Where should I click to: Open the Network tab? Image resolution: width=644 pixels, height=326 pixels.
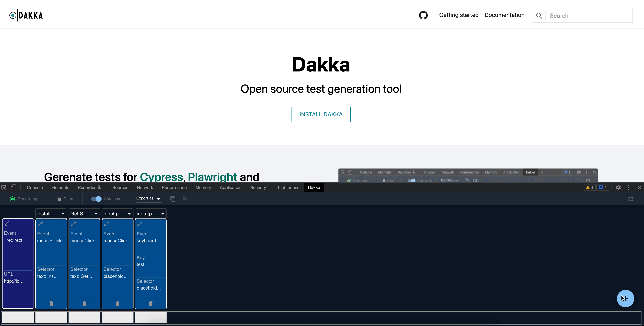click(x=145, y=187)
